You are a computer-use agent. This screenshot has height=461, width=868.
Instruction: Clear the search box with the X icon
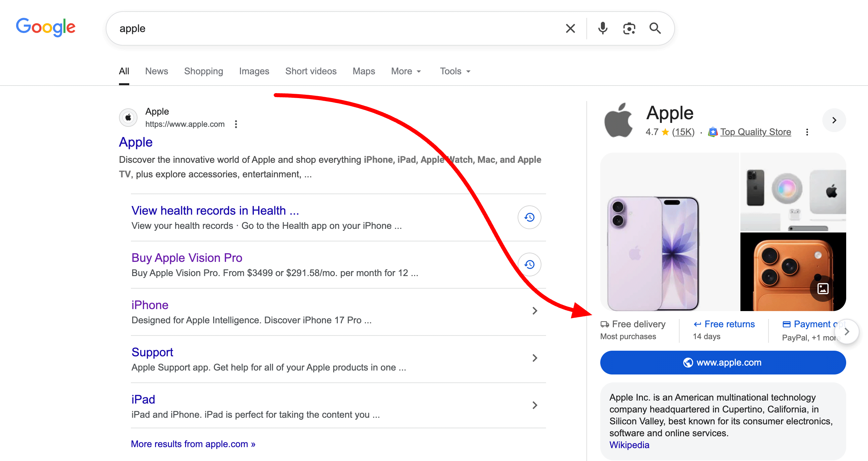570,29
